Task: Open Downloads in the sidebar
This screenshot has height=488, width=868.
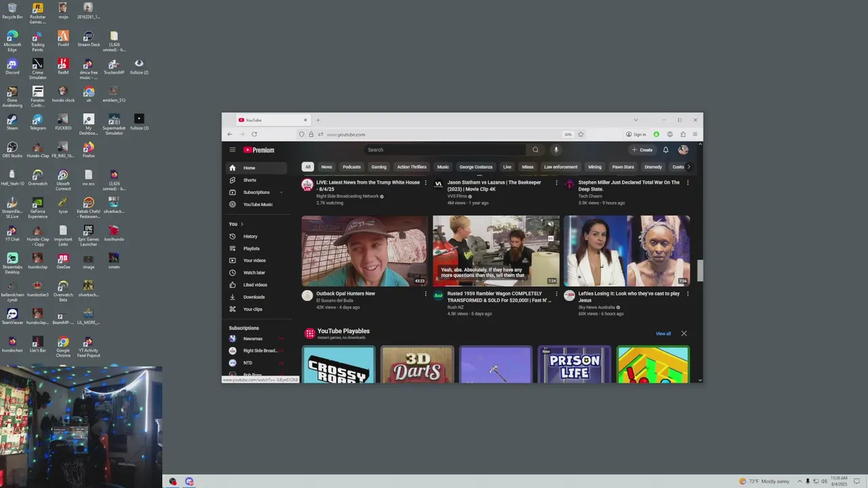Action: tap(256, 297)
